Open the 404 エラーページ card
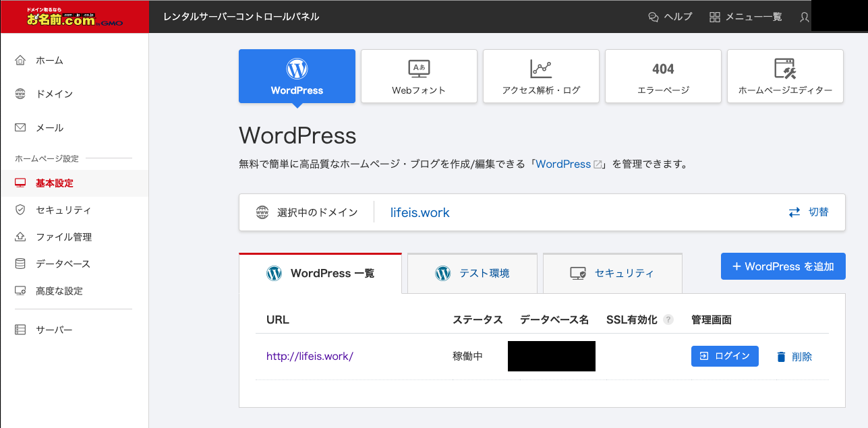 click(663, 76)
